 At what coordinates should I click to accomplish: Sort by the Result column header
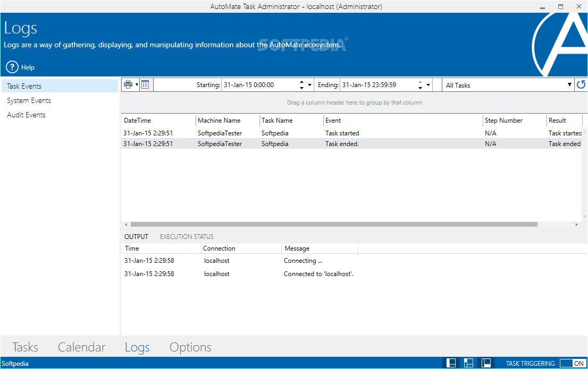pyautogui.click(x=565, y=121)
